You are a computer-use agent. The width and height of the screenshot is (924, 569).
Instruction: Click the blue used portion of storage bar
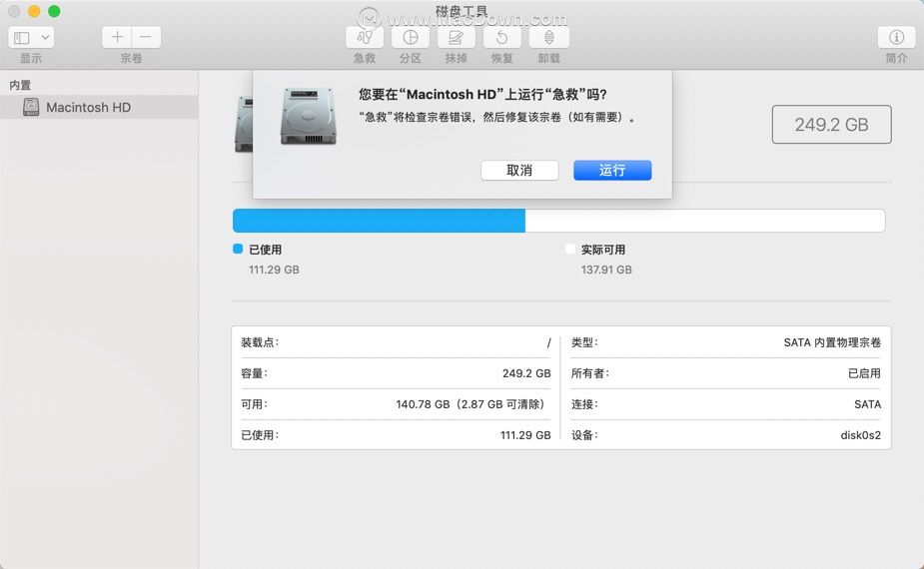pyautogui.click(x=379, y=221)
